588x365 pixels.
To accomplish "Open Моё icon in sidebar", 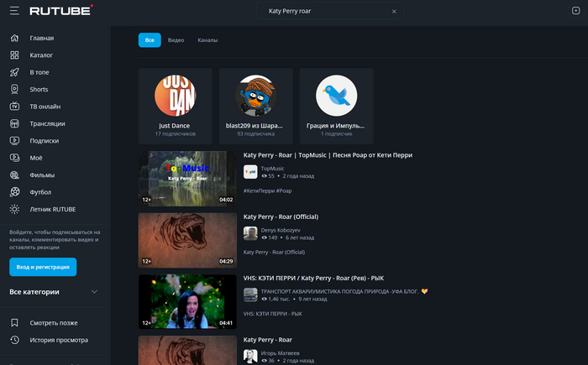I will tap(14, 158).
